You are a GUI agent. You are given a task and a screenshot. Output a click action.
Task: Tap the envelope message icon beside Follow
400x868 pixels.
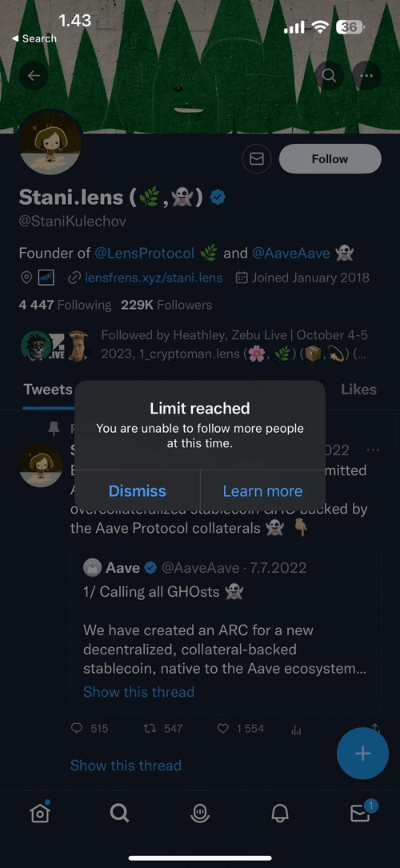pyautogui.click(x=257, y=159)
